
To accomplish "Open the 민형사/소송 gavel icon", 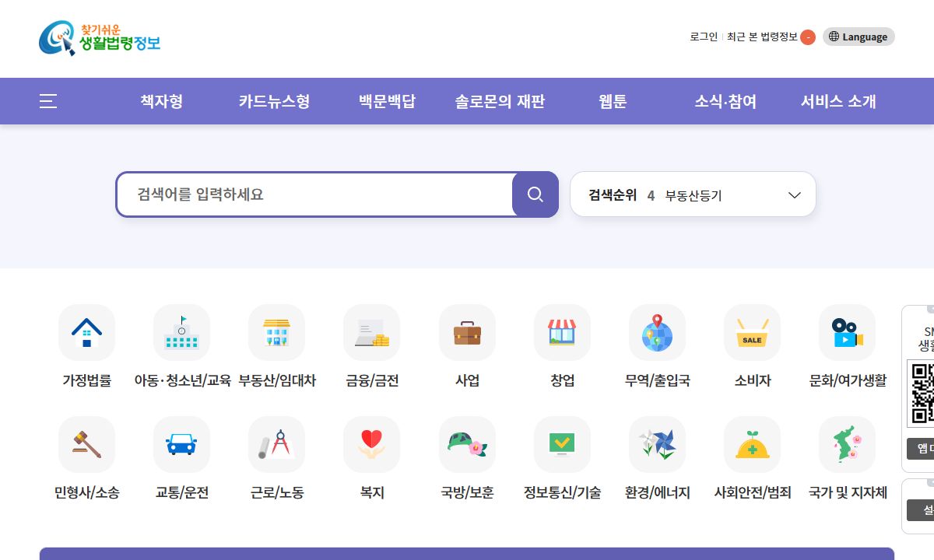I will (x=86, y=445).
